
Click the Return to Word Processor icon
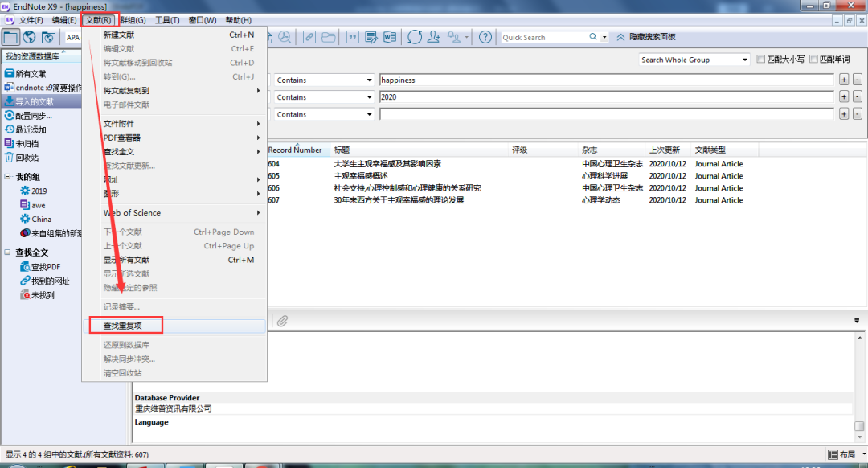coord(390,37)
